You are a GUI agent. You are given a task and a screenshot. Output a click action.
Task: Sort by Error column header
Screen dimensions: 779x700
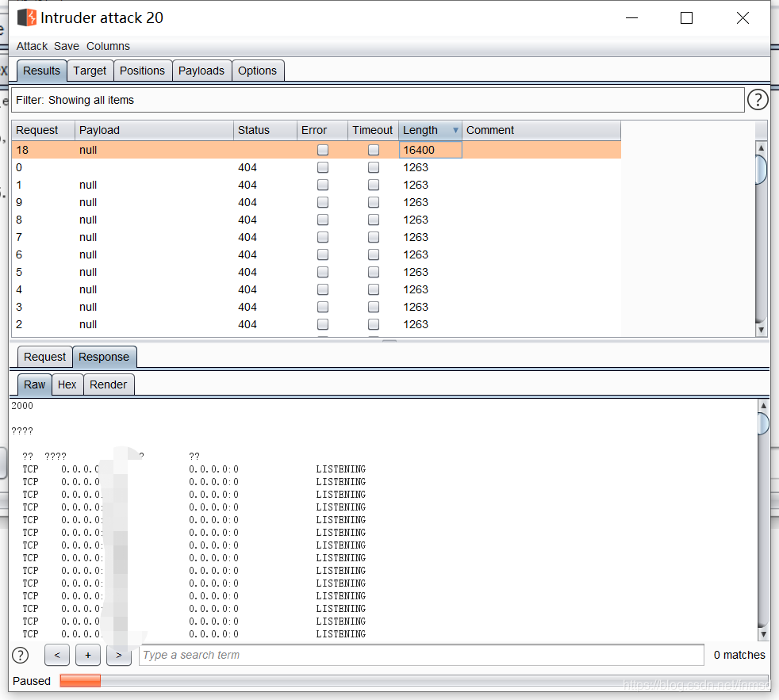[x=322, y=130]
